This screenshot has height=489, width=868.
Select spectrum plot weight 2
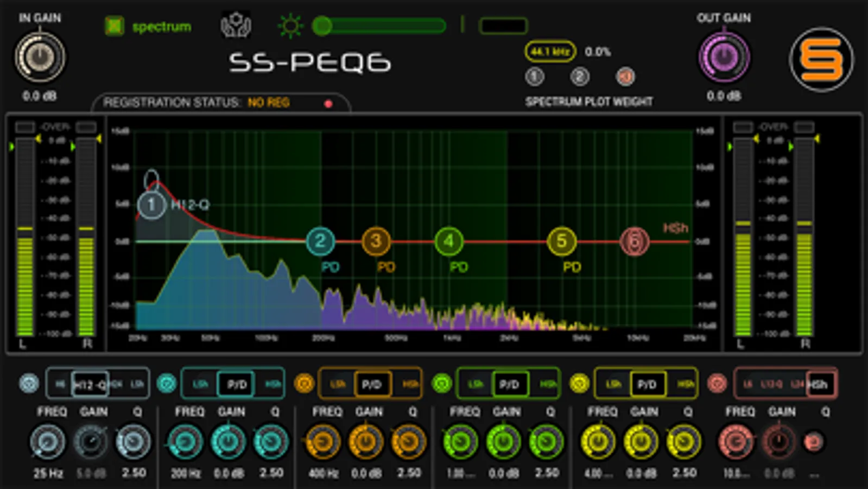(x=580, y=77)
